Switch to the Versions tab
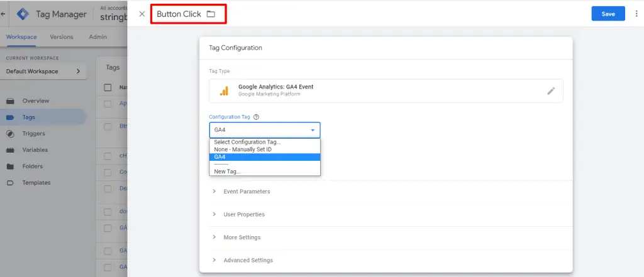 pyautogui.click(x=62, y=37)
